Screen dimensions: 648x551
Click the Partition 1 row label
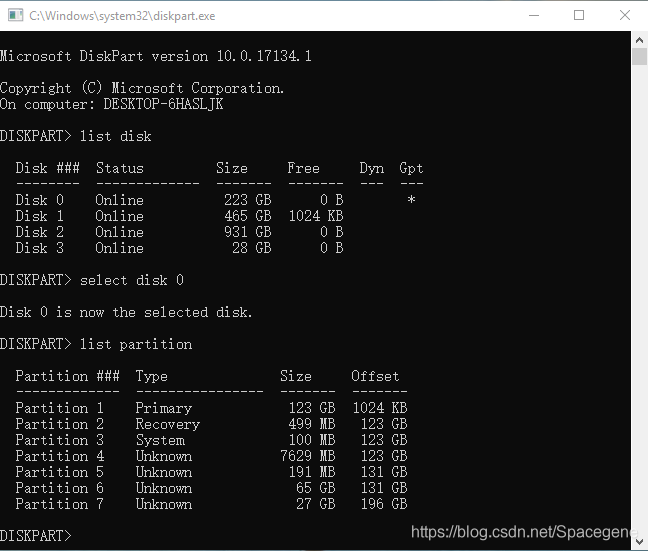point(60,408)
